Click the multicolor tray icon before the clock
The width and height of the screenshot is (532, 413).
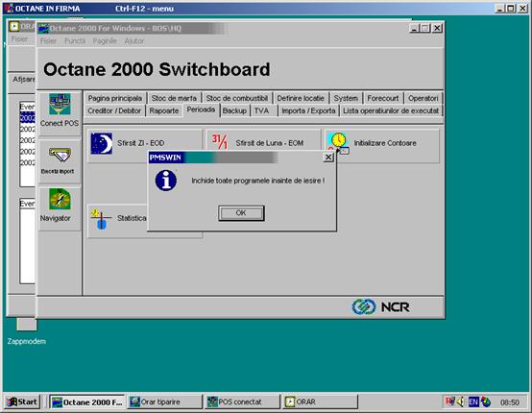pyautogui.click(x=486, y=401)
